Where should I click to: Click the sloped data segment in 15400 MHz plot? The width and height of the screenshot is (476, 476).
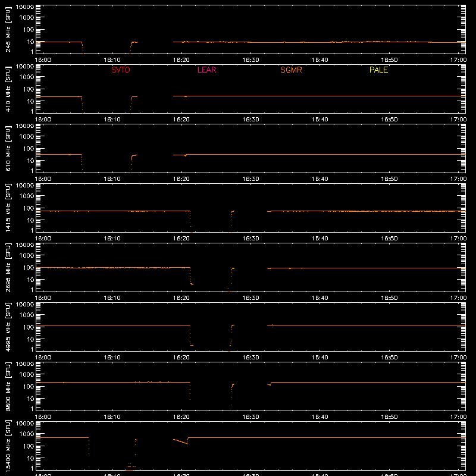click(x=180, y=441)
